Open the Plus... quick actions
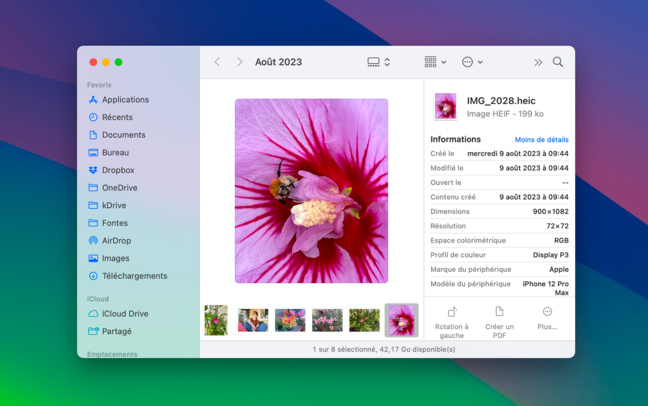This screenshot has height=406, width=648. 547,313
